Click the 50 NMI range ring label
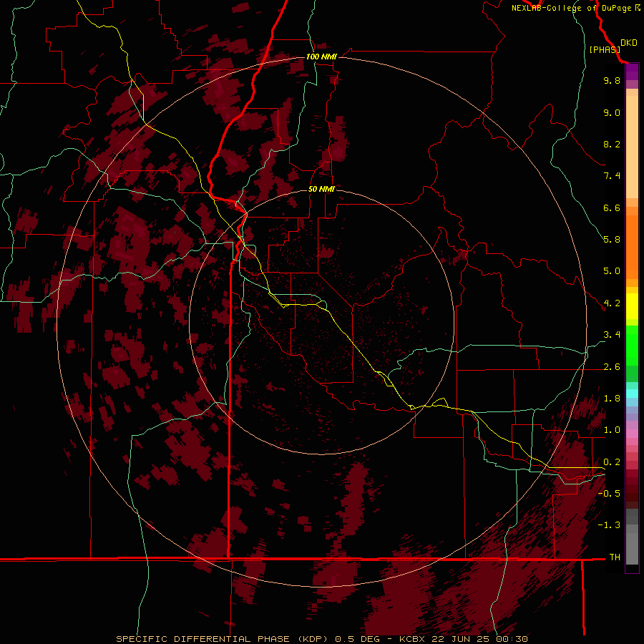Screen dimensions: 644x644 click(x=321, y=189)
